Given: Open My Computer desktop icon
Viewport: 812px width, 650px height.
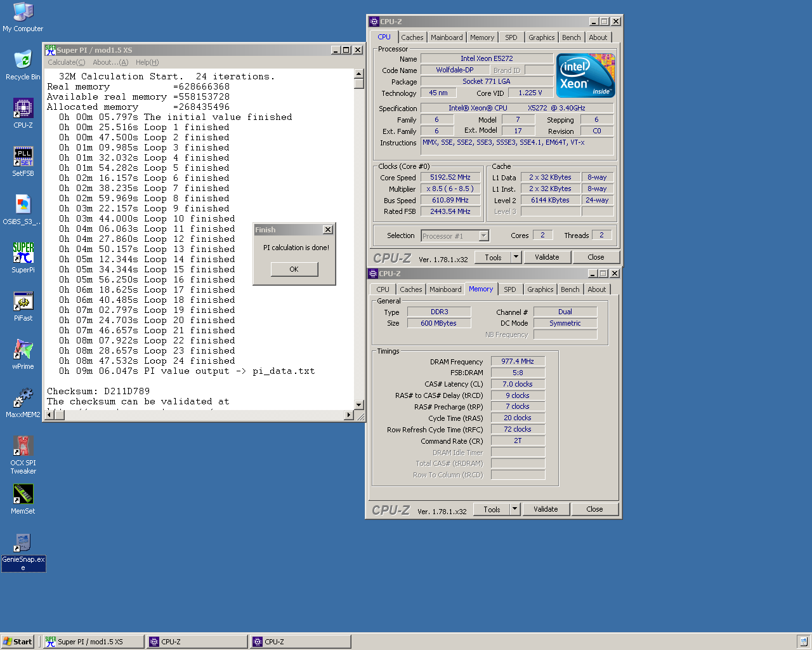Looking at the screenshot, I should pyautogui.click(x=23, y=17).
